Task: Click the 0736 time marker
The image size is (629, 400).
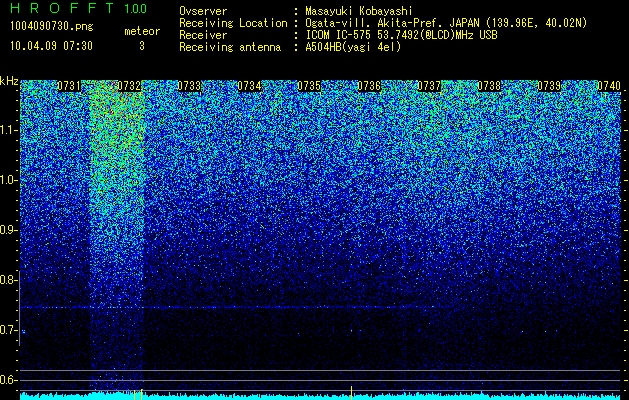Action: click(369, 86)
